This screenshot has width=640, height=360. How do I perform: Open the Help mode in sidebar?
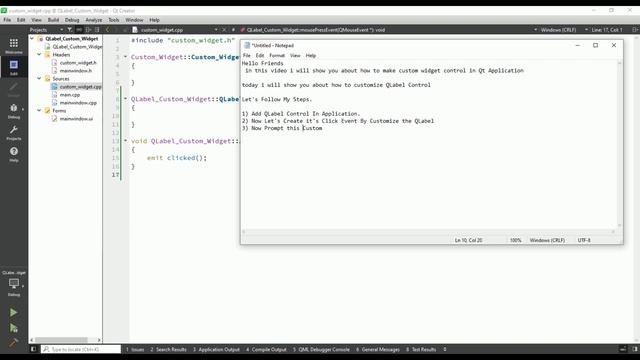click(x=13, y=154)
